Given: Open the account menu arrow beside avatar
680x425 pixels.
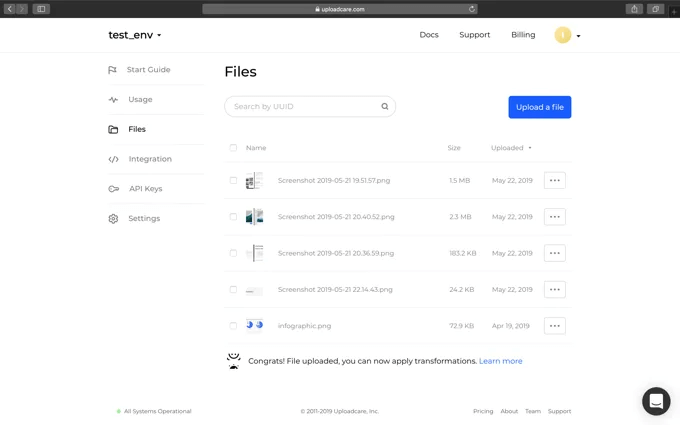Looking at the screenshot, I should click(578, 36).
